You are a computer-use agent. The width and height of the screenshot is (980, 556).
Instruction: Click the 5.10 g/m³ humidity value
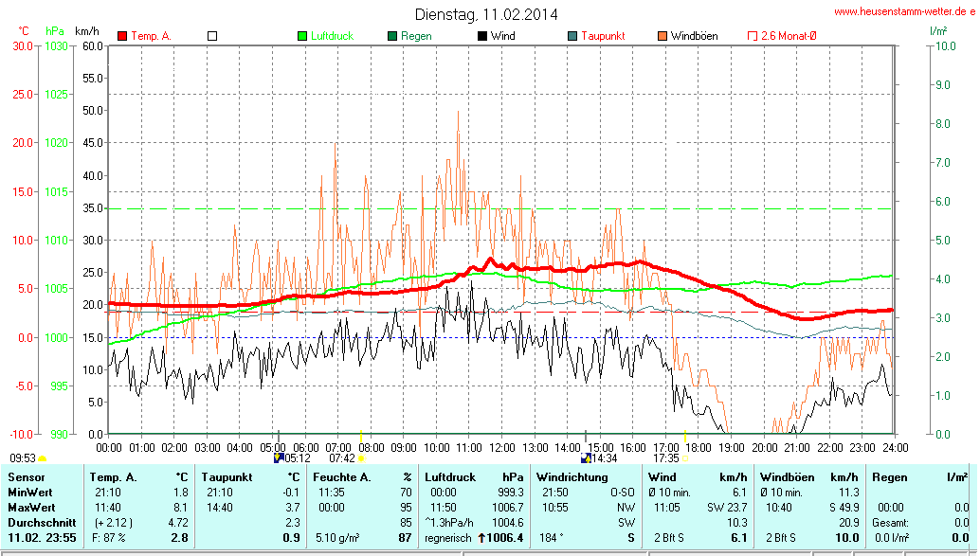point(337,538)
